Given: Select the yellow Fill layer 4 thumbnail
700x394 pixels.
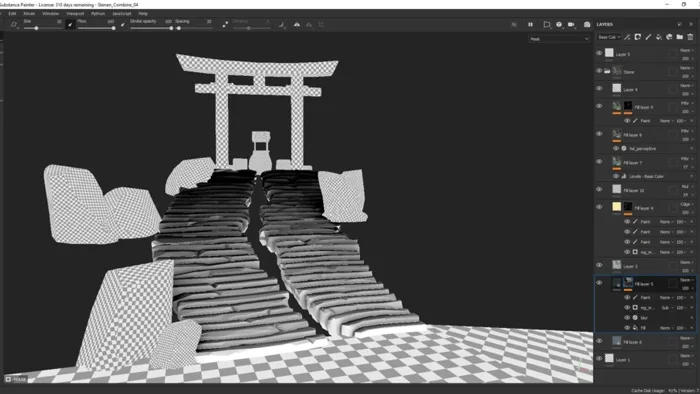Looking at the screenshot, I should point(617,207).
